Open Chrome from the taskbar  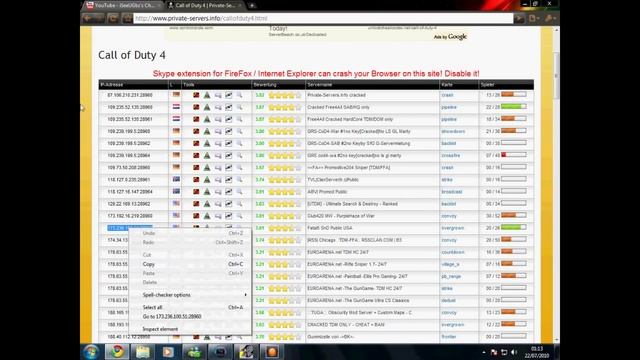117,351
